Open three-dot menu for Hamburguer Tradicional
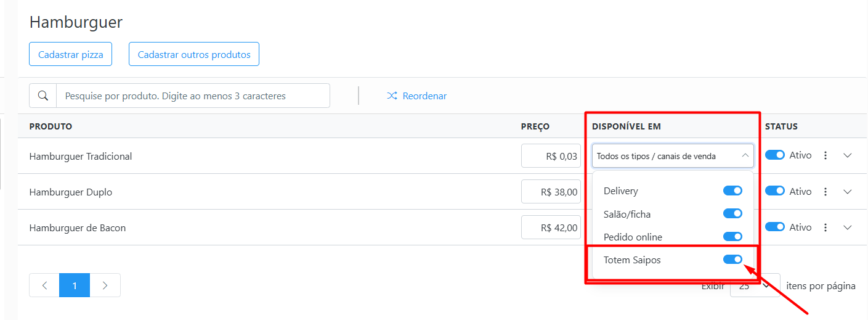868x320 pixels. click(825, 155)
